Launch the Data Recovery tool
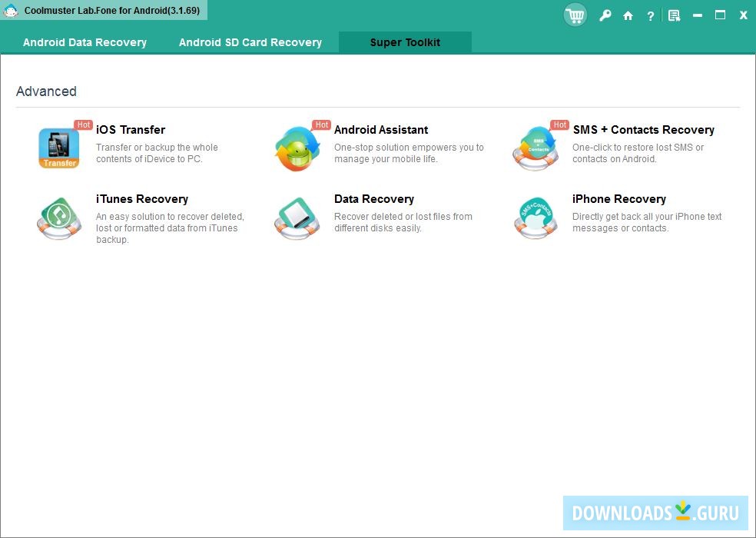The image size is (756, 538). [x=374, y=198]
